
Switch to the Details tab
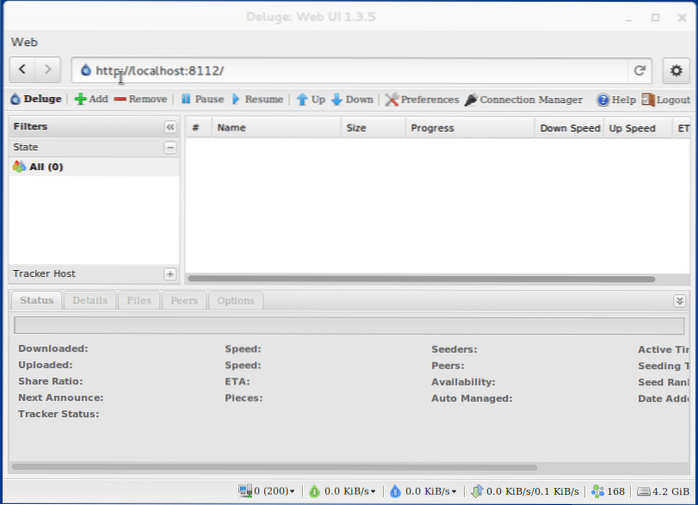90,300
